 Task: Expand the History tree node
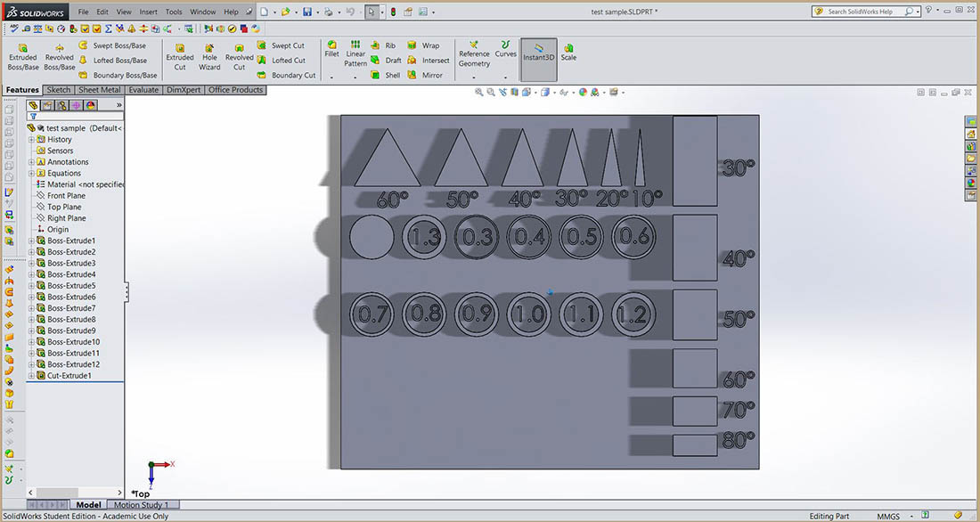point(31,140)
